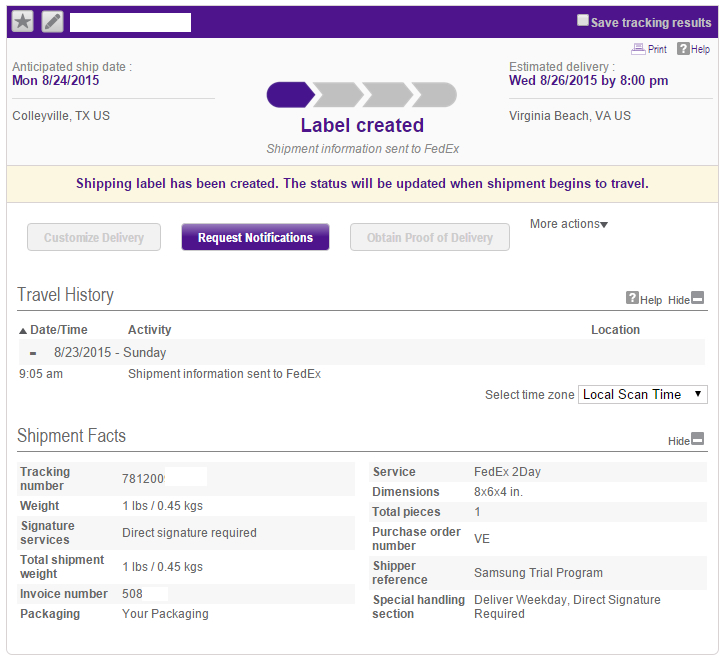This screenshot has width=723, height=663.
Task: Click the anticipated ship date Mon 8/24/2015
Action: [55, 80]
